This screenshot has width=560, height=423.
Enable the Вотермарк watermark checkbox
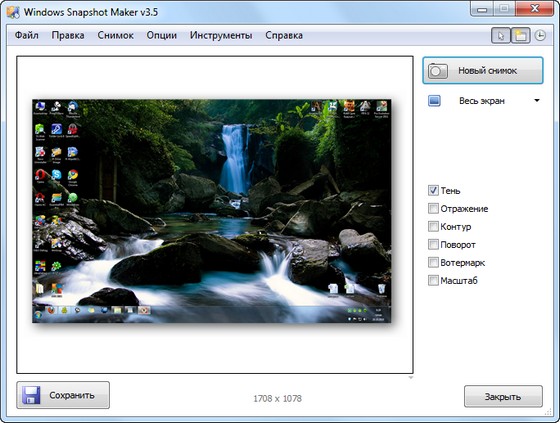(x=433, y=263)
